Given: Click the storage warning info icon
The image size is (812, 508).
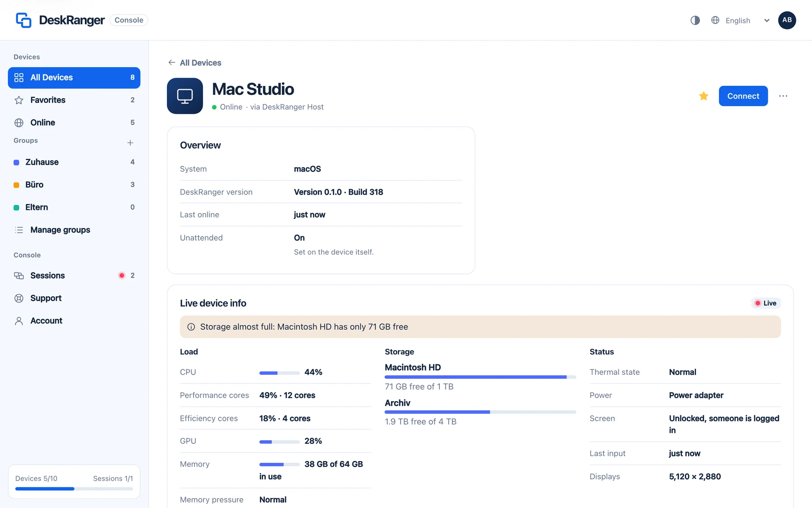Looking at the screenshot, I should pyautogui.click(x=191, y=327).
